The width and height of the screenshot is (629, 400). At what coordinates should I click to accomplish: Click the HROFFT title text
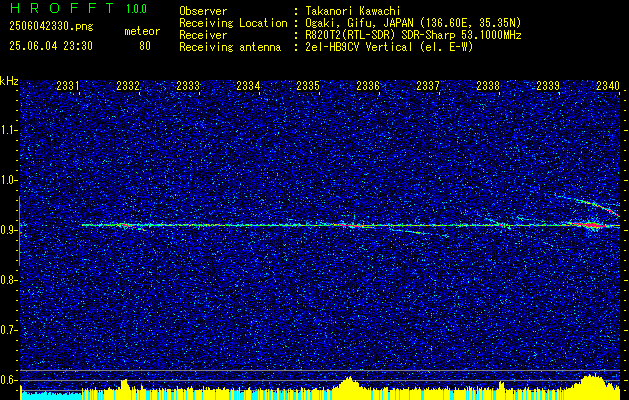pyautogui.click(x=62, y=8)
